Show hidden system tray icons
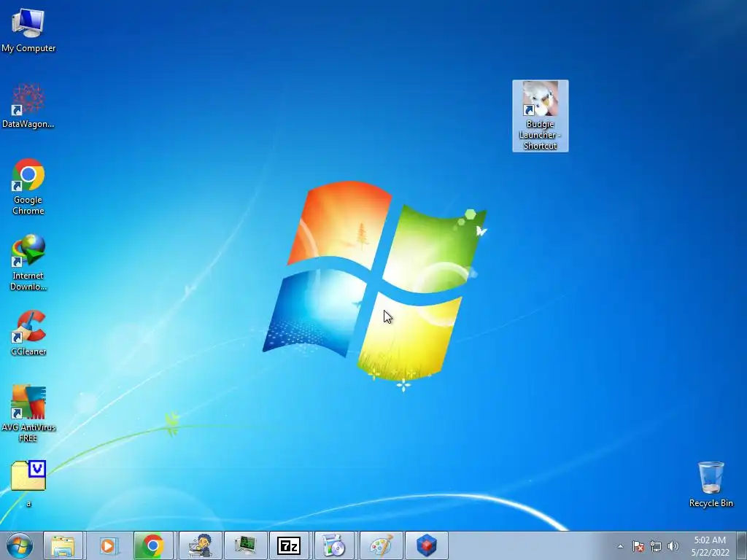Image resolution: width=747 pixels, height=560 pixels. (620, 546)
